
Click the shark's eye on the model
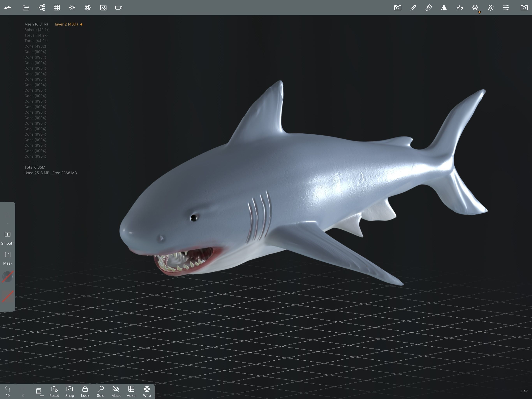pyautogui.click(x=194, y=218)
